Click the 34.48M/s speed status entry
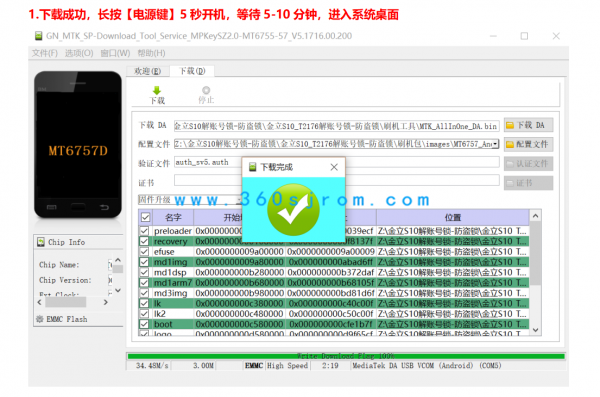The image size is (600, 397). 152,366
